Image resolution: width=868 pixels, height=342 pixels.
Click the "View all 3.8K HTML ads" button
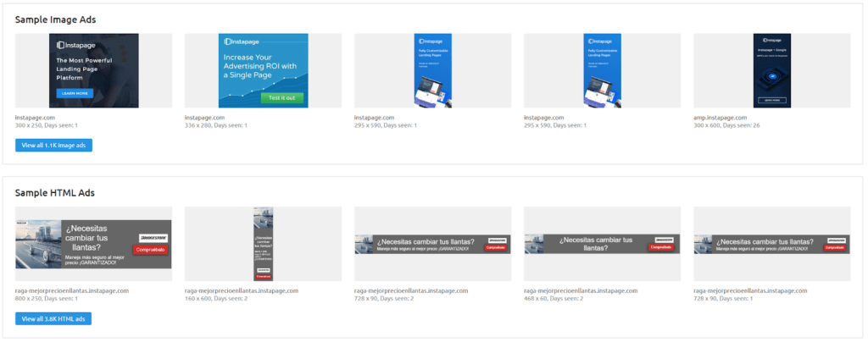click(x=53, y=318)
